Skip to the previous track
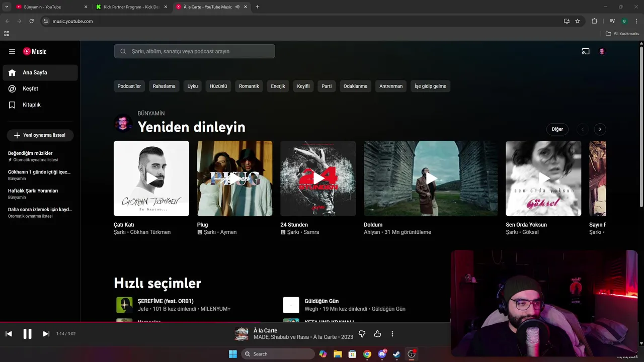 click(9, 334)
